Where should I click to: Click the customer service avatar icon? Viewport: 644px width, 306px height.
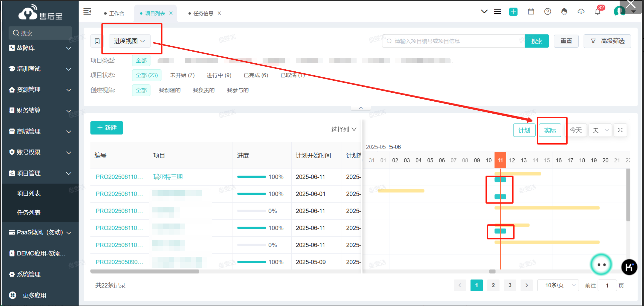coord(564,12)
